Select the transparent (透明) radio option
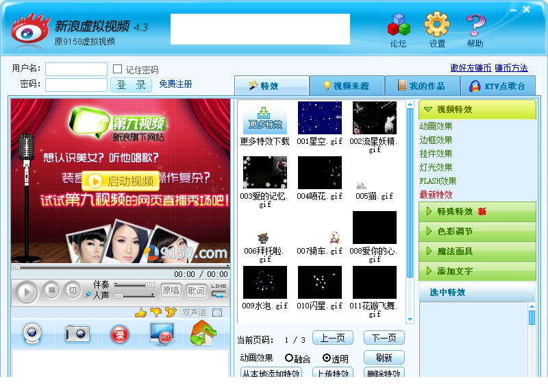This screenshot has width=548, height=392. click(327, 358)
